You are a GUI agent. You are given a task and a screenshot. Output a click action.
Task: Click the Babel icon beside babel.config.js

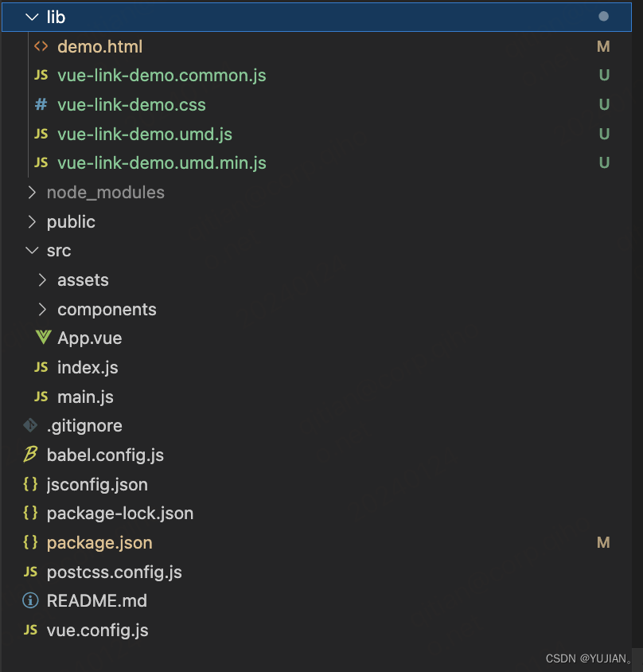coord(30,455)
